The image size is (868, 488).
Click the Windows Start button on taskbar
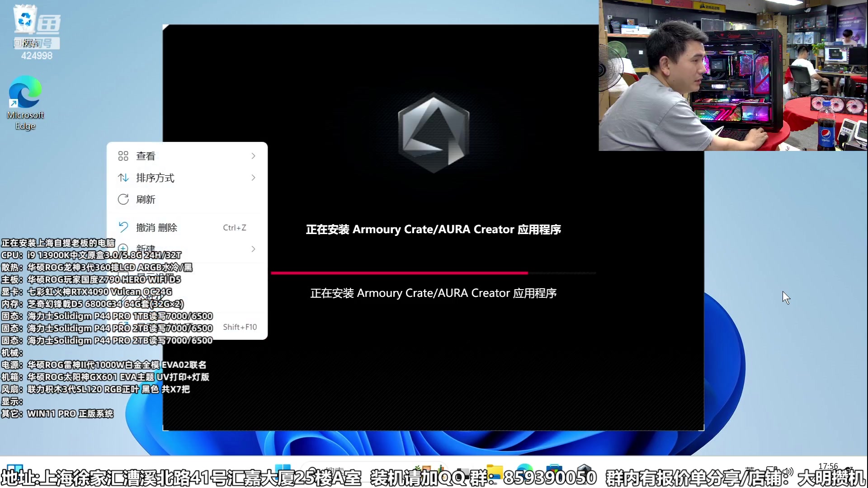[x=284, y=470]
